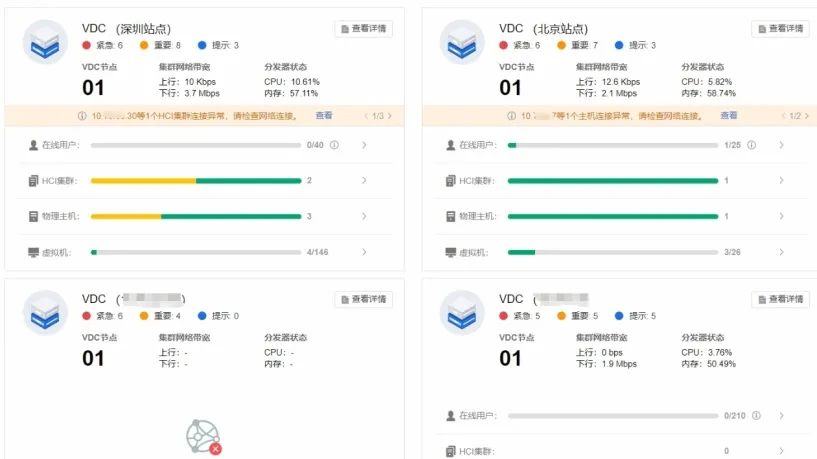Click the VDC logo of 深圳站点 card

(44, 42)
